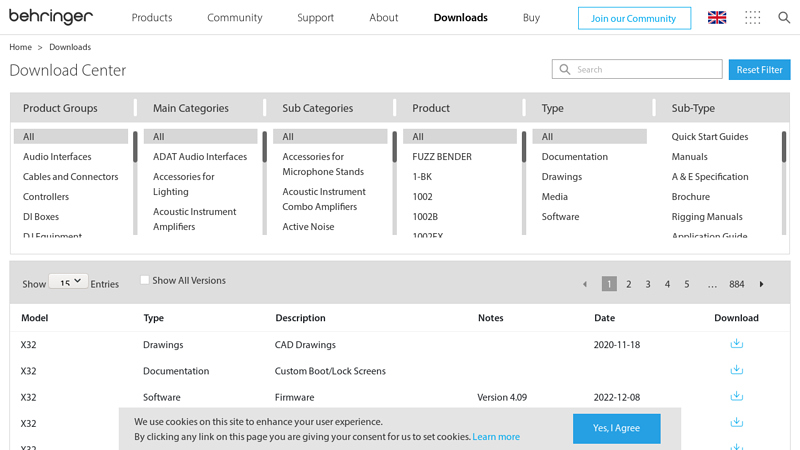Screen dimensions: 800x450
Task: Click the magnifier search icon in header
Action: click(x=784, y=18)
